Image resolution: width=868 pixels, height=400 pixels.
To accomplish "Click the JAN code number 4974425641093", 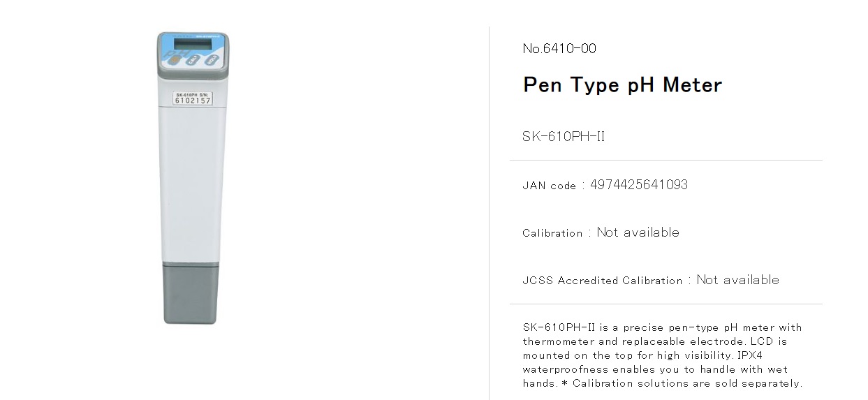I will click(639, 184).
